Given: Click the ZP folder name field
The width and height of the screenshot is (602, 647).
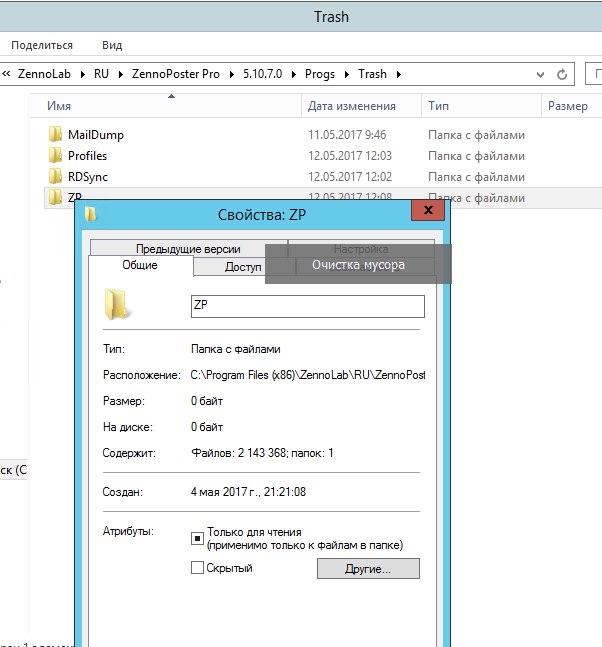Looking at the screenshot, I should [x=308, y=306].
